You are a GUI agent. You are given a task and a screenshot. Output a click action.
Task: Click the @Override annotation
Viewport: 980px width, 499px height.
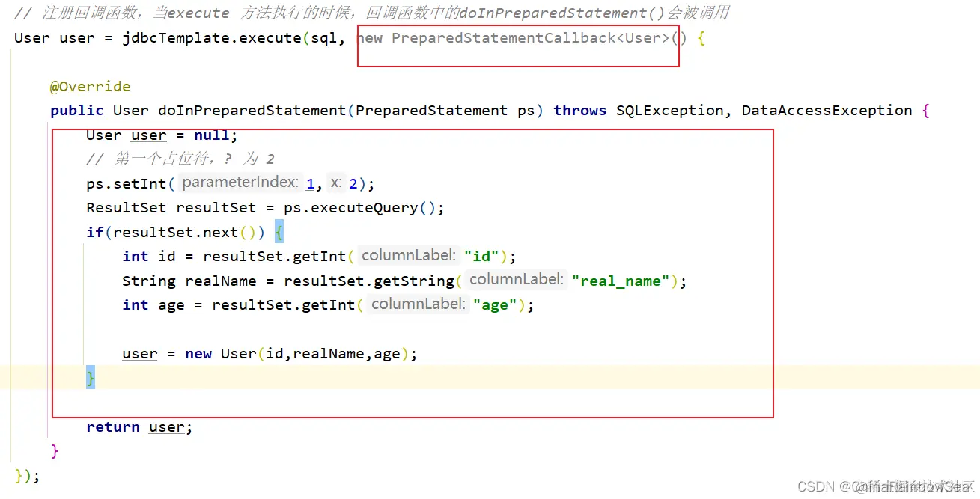(90, 87)
